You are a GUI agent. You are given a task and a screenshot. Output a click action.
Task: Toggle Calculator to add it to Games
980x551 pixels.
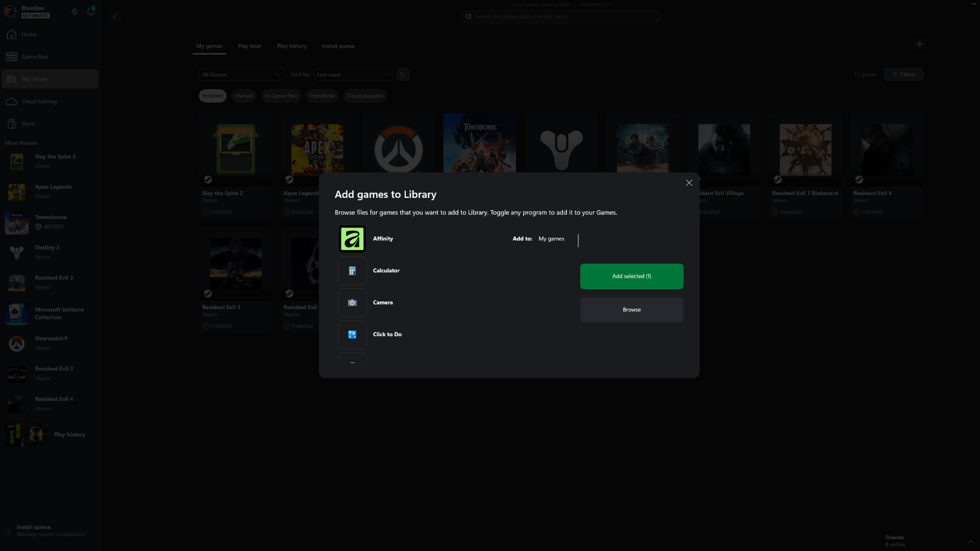point(352,271)
